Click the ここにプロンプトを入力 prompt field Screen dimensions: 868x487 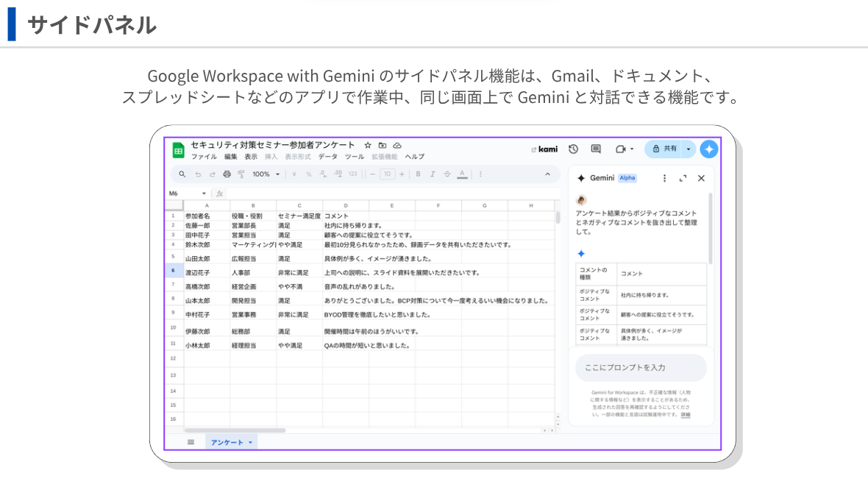641,368
